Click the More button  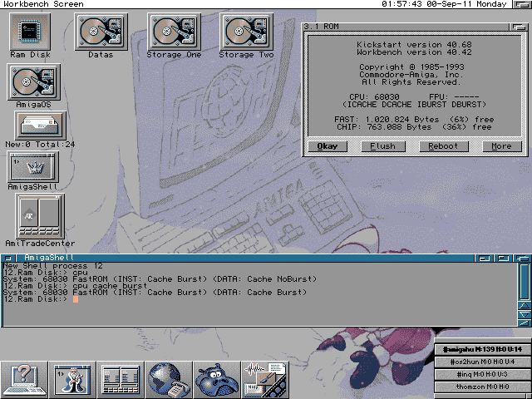coord(502,146)
